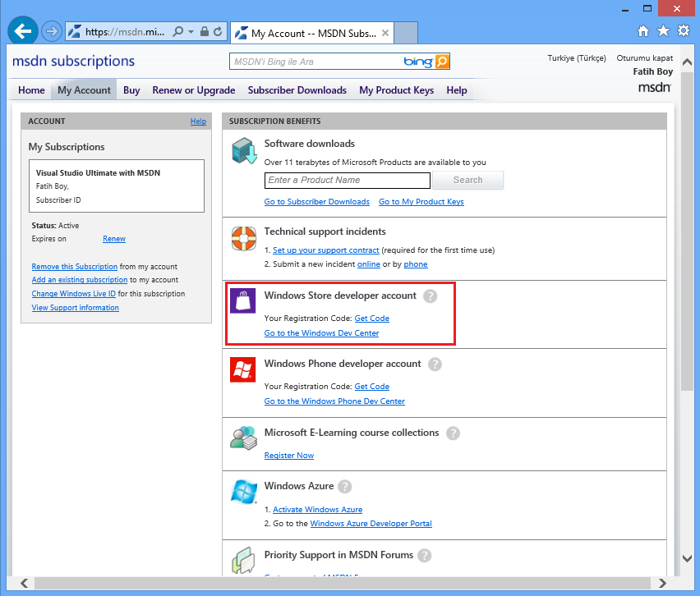This screenshot has width=700, height=596.
Task: Open the Subscriber Downloads navigation tab
Action: [x=297, y=90]
